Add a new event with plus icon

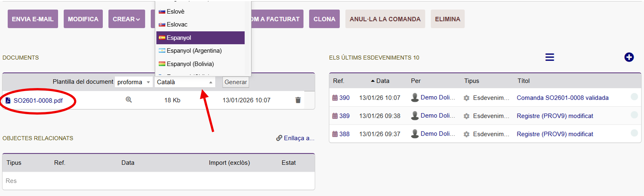coord(629,57)
